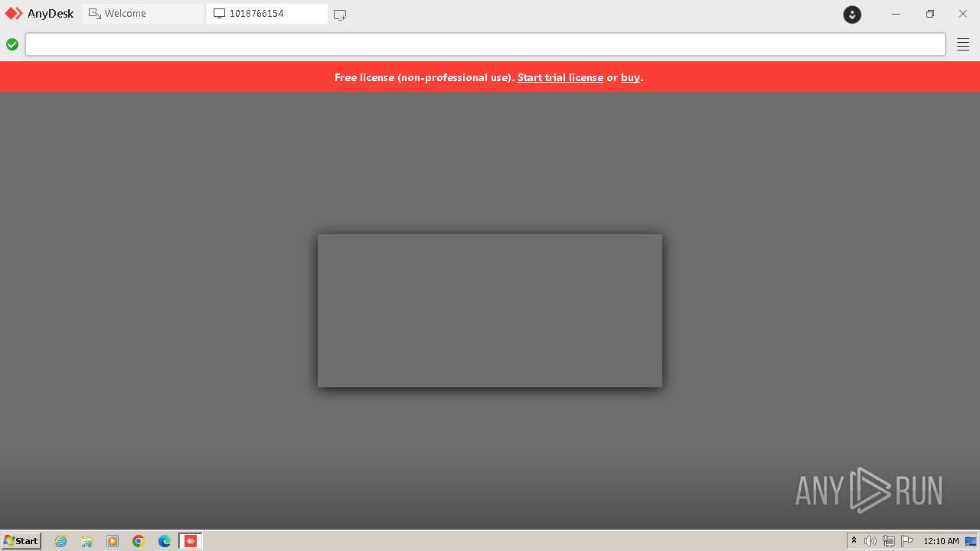Open the dark round download dropdown
980x551 pixels.
pyautogui.click(x=852, y=15)
